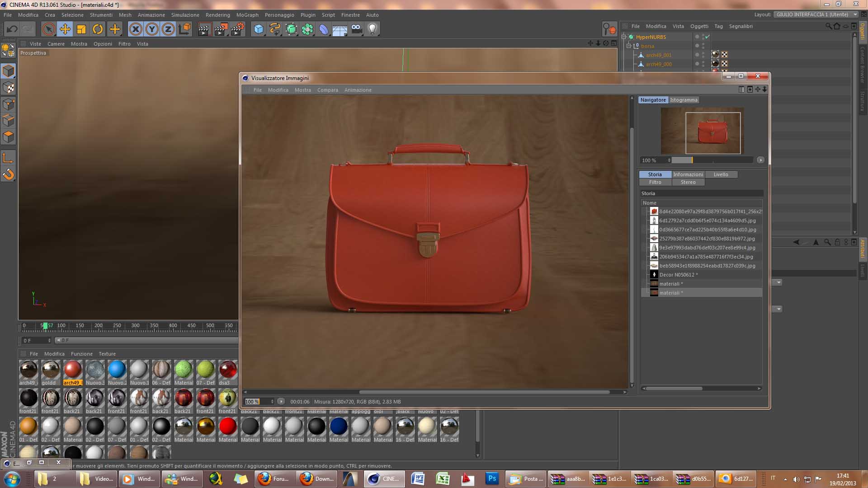Adjust the Navigator zoom slider

click(x=692, y=160)
